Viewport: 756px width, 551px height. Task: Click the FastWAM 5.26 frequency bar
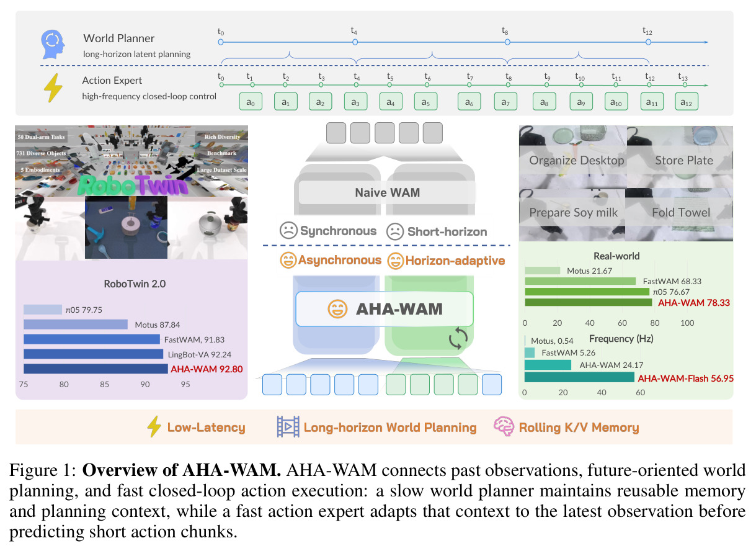[x=530, y=352]
